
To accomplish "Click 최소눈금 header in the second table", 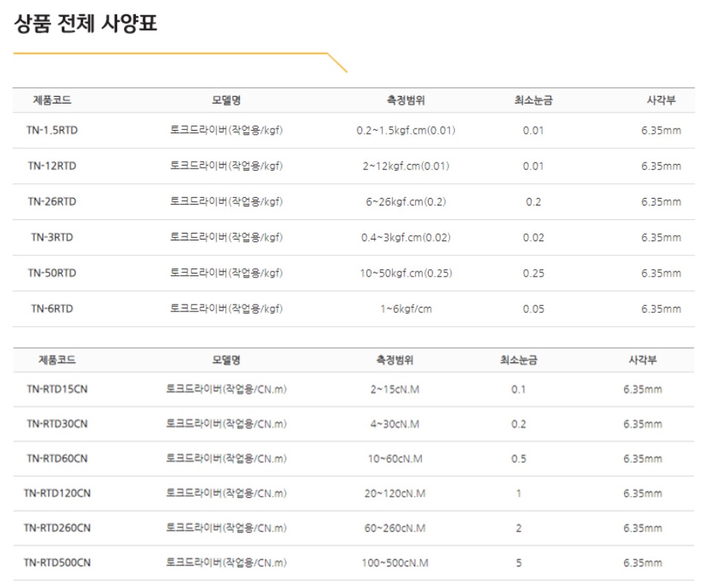I will coord(519,360).
